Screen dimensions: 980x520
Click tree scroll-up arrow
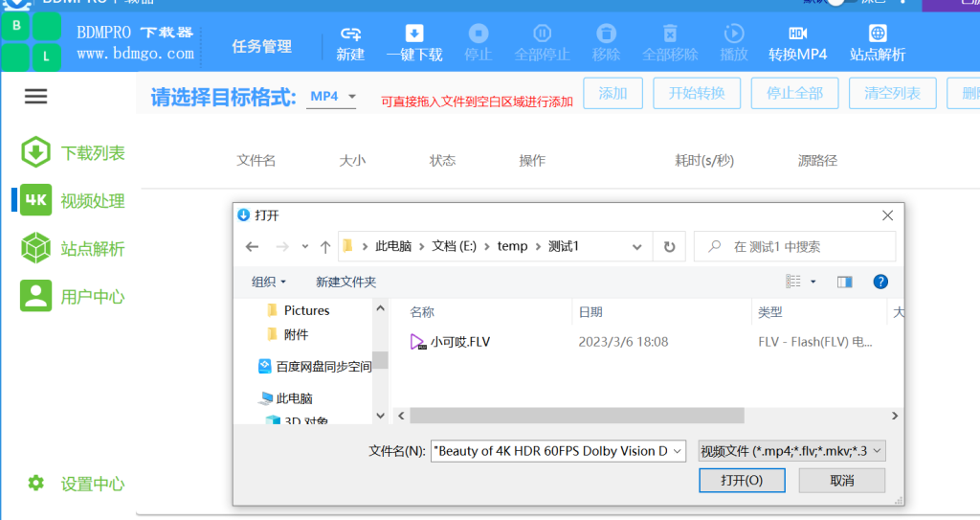click(380, 308)
